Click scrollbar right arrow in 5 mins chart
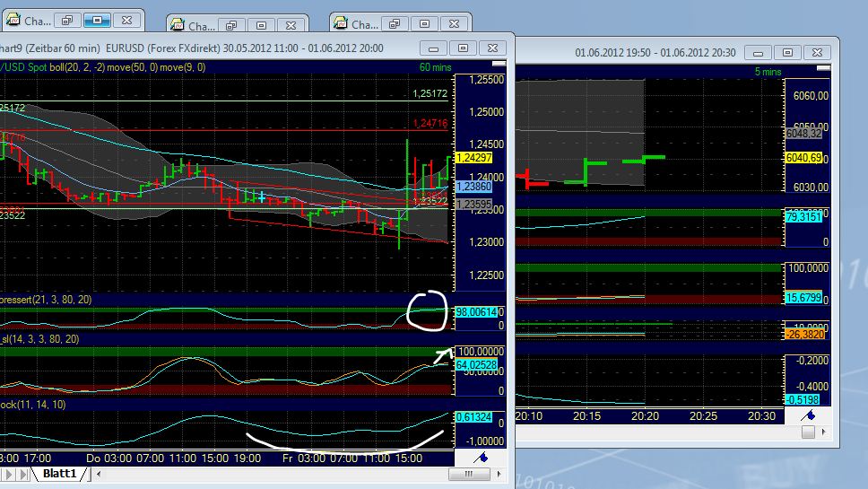 coord(824,432)
